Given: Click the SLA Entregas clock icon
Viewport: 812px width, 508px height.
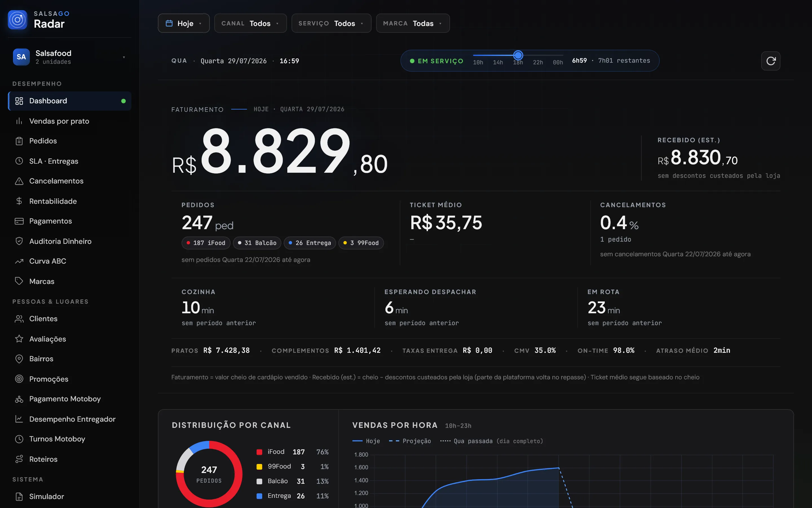Looking at the screenshot, I should coord(19,161).
